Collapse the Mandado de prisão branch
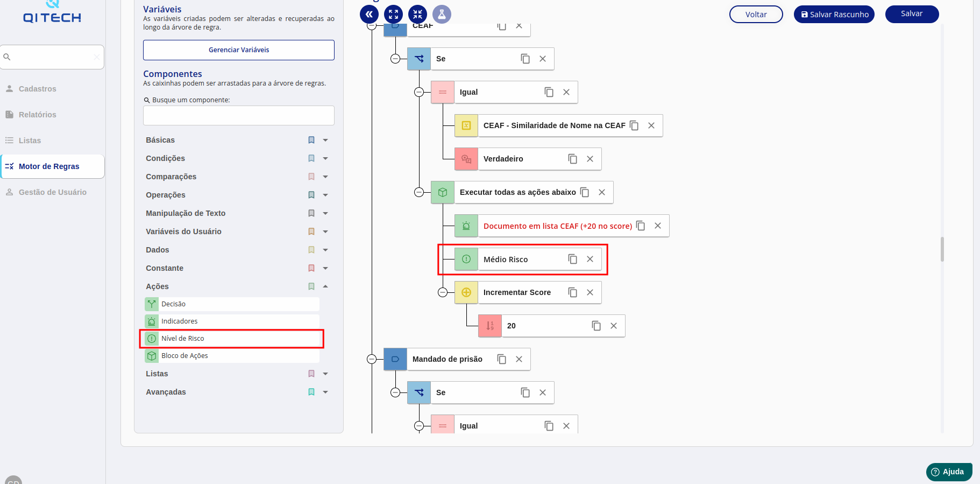Viewport: 980px width, 484px height. 372,359
